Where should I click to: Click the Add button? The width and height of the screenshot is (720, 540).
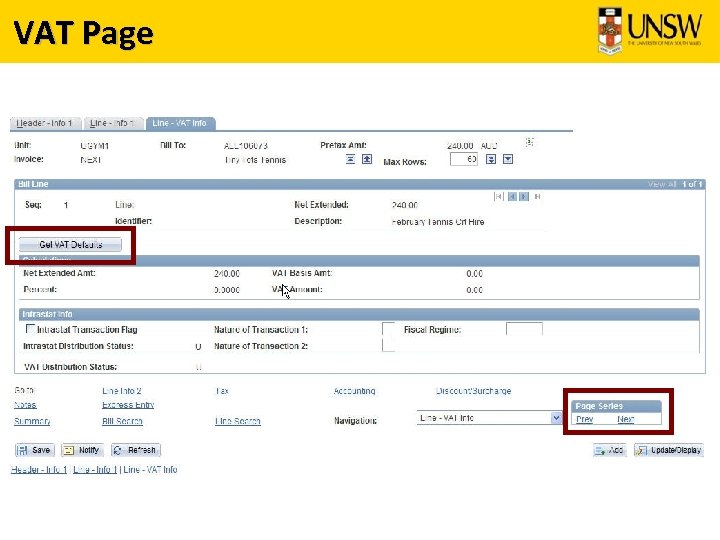click(609, 450)
